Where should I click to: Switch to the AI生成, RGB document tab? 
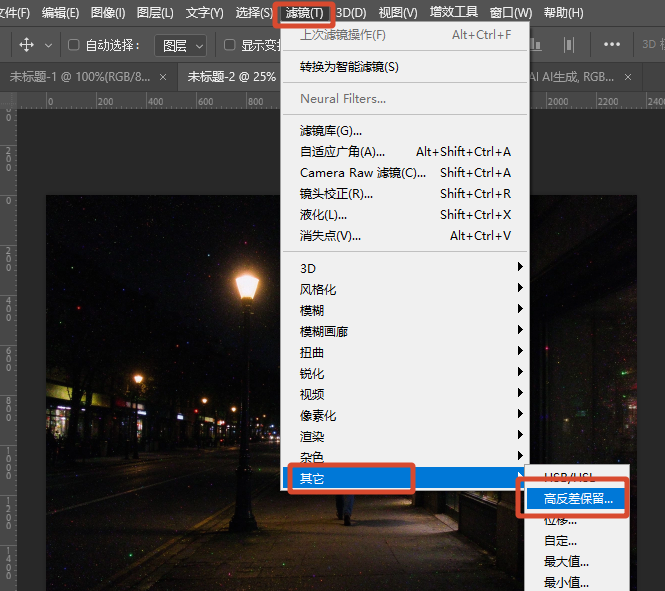[x=573, y=77]
